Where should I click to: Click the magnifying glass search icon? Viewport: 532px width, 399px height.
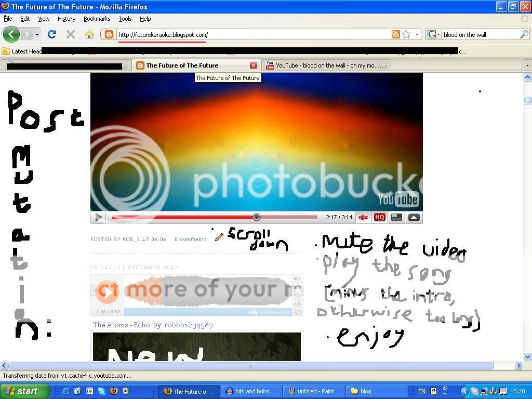(x=524, y=34)
